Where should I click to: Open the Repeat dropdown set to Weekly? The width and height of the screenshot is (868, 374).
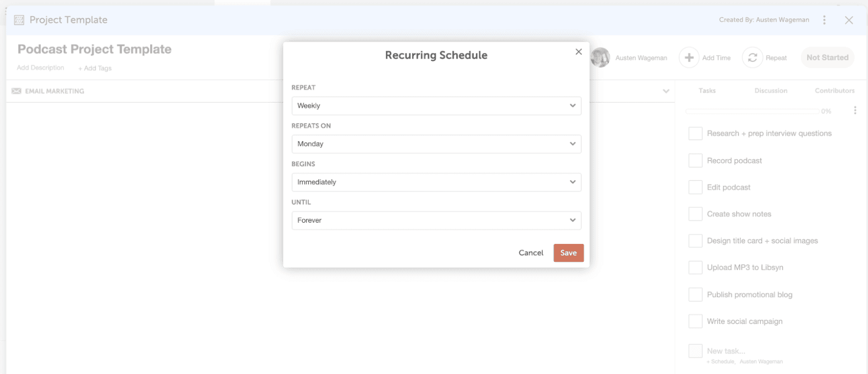pos(436,106)
